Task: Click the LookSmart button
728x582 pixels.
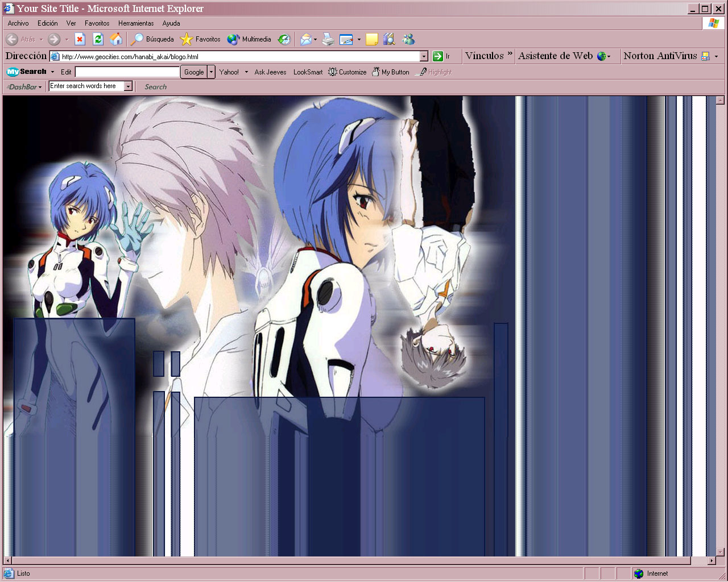Action: tap(308, 72)
